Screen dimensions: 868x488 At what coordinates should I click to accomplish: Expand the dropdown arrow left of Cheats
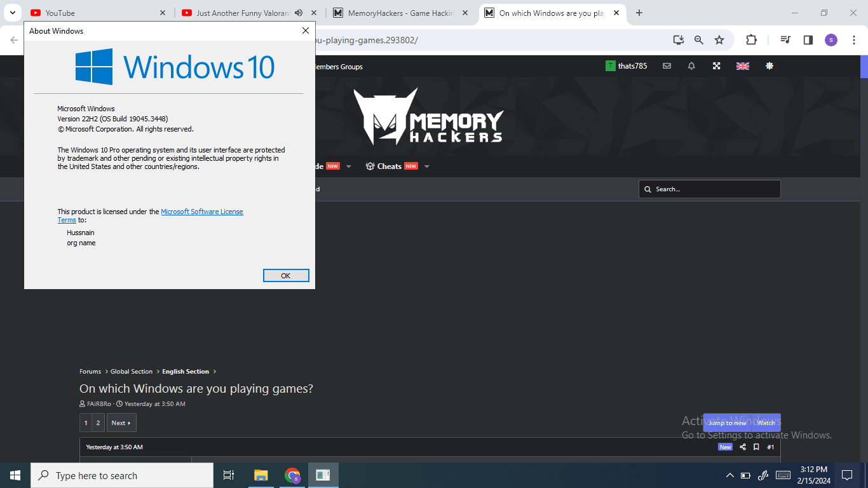(x=348, y=166)
